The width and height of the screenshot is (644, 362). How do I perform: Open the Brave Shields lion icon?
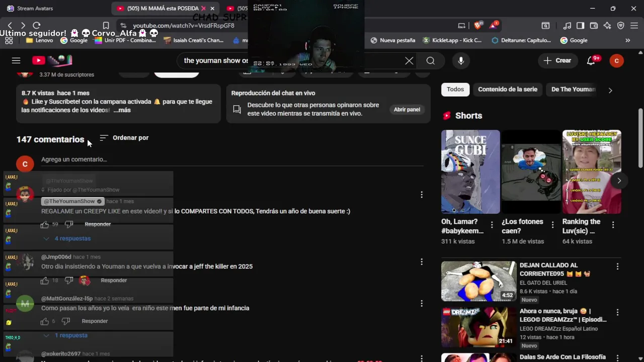tap(478, 25)
